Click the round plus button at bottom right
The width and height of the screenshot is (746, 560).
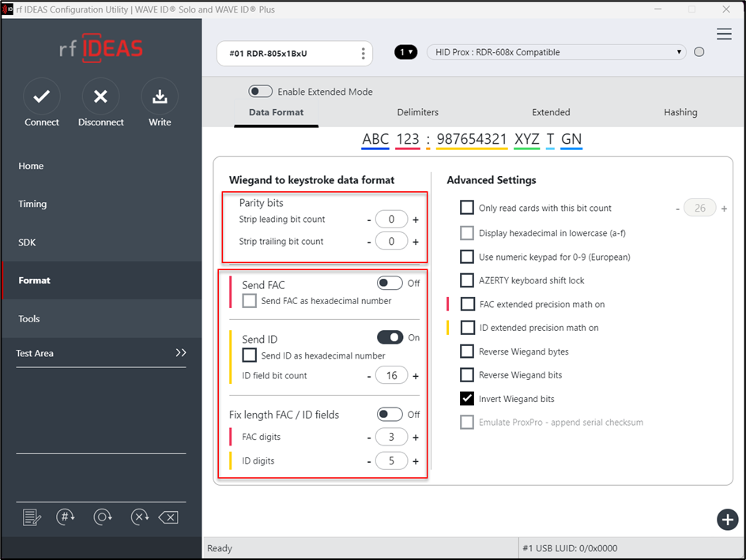point(728,520)
